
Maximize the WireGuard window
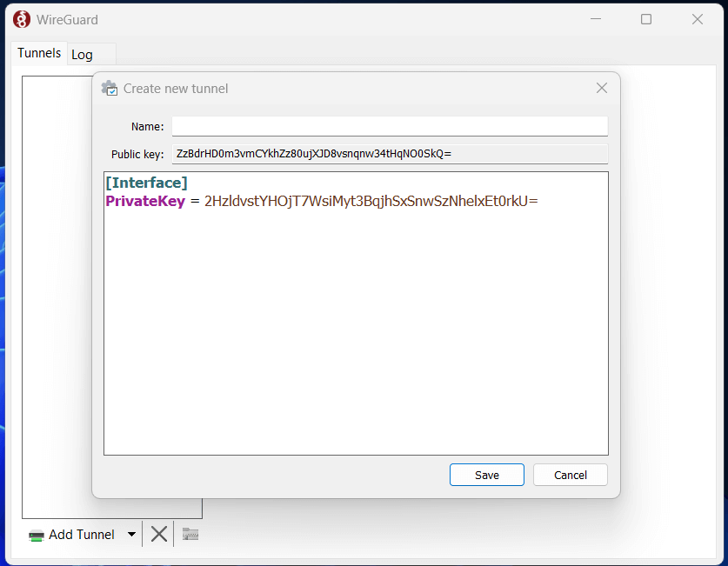[646, 19]
